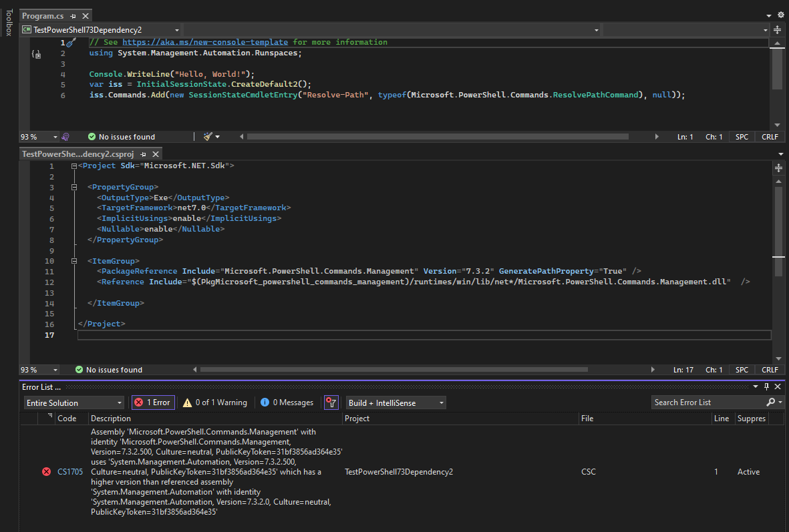Click the csproj horizontal scrollbar thumb
The image size is (789, 532).
[394, 370]
